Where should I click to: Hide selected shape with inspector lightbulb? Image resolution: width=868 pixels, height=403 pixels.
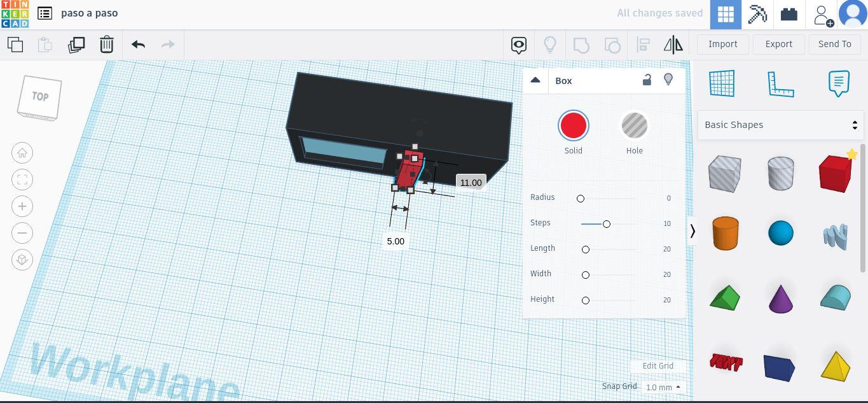[668, 80]
